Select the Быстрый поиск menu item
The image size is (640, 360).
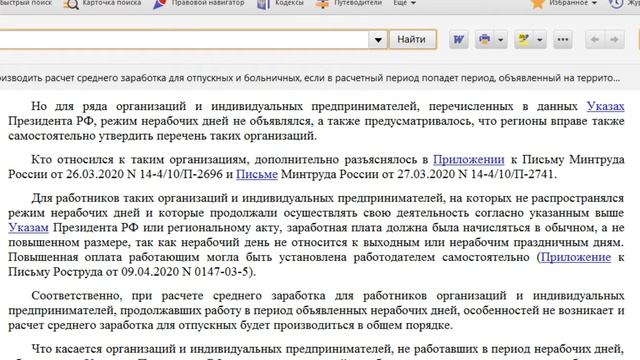[x=26, y=3]
